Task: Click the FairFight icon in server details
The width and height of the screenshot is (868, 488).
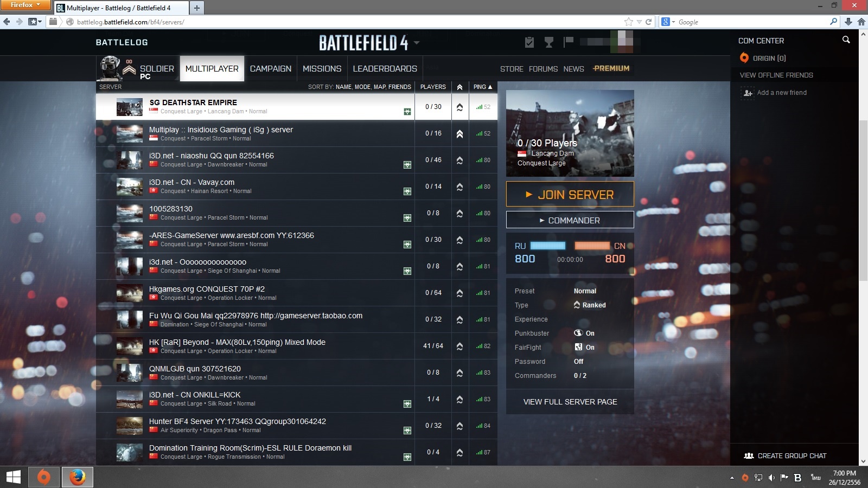Action: tap(578, 347)
